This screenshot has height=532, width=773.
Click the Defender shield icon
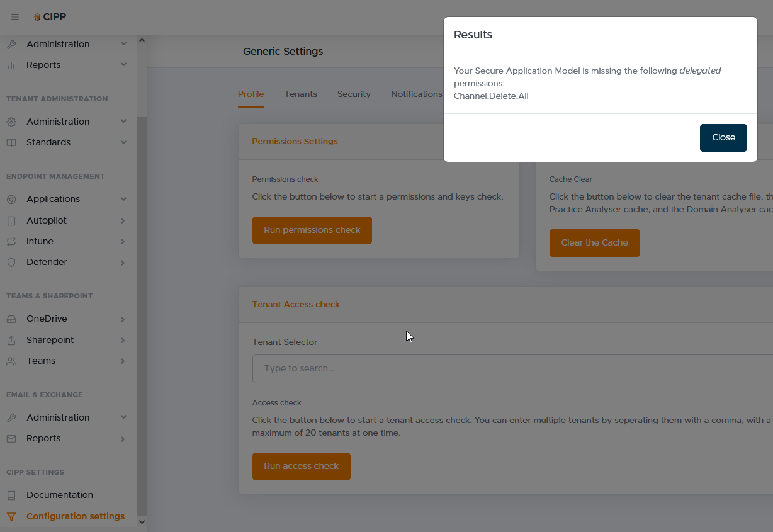10,262
